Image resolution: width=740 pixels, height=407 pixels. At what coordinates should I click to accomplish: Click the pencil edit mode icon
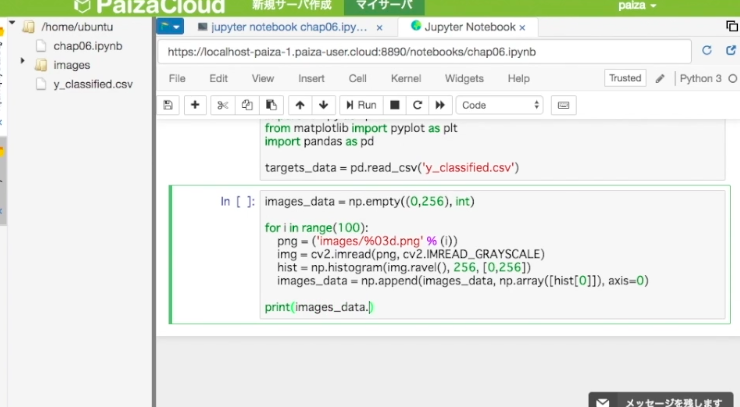(660, 78)
